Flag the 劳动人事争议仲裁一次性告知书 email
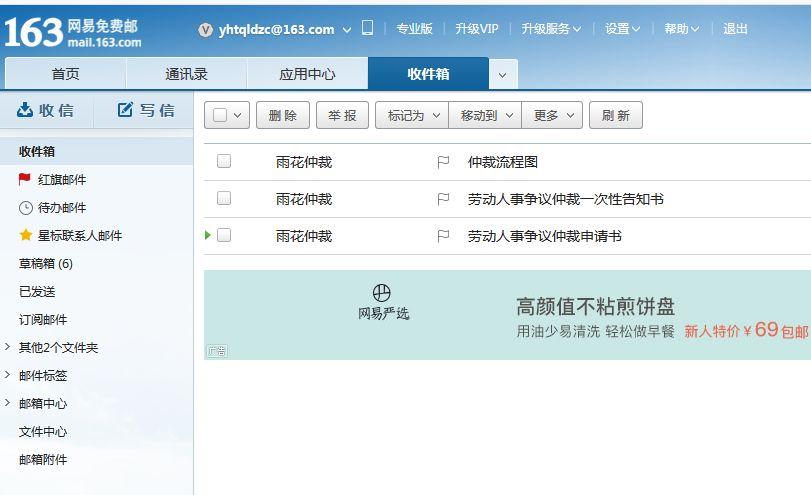This screenshot has height=495, width=811. 443,199
